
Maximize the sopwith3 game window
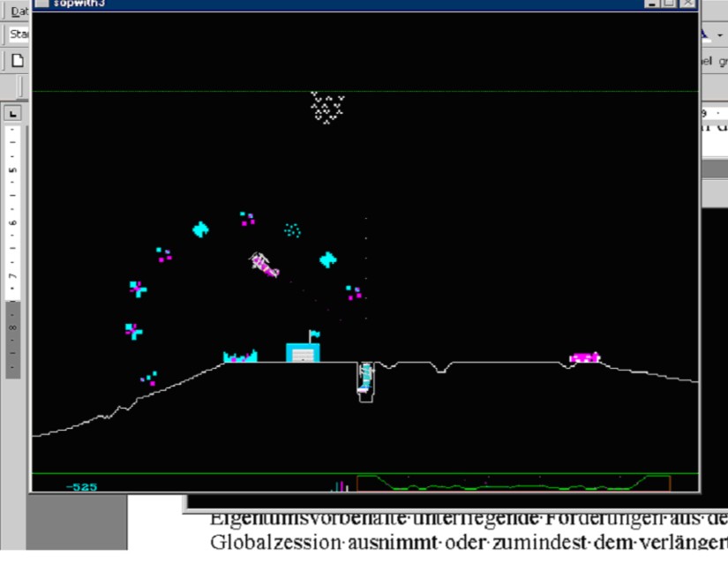(669, 4)
